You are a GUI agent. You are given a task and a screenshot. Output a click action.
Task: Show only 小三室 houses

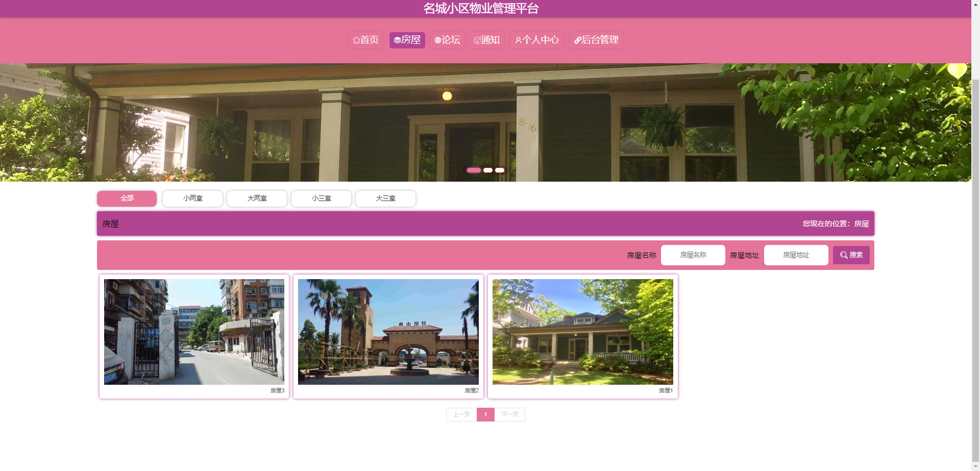click(x=321, y=199)
